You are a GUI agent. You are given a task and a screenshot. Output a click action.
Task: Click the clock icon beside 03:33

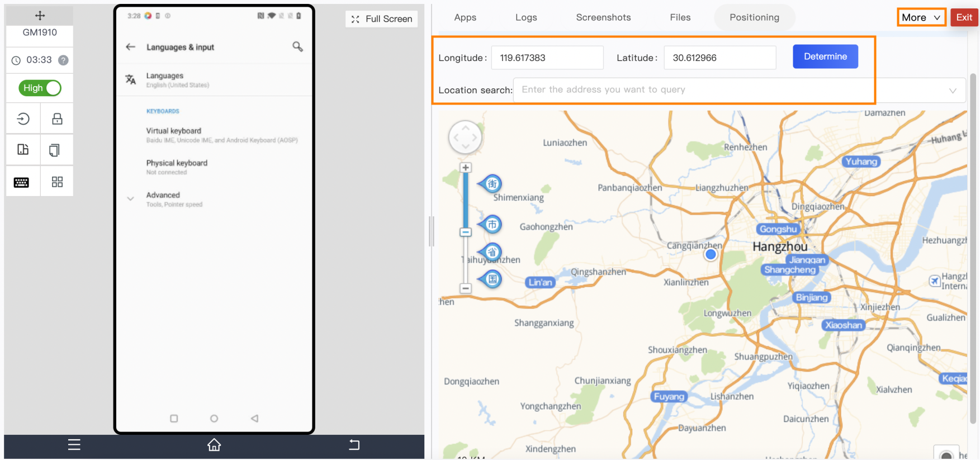pos(16,60)
